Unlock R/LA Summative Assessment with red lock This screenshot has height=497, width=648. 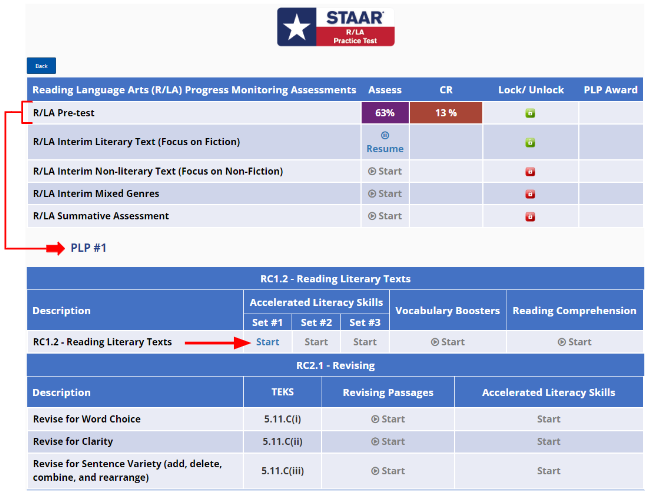(x=530, y=216)
